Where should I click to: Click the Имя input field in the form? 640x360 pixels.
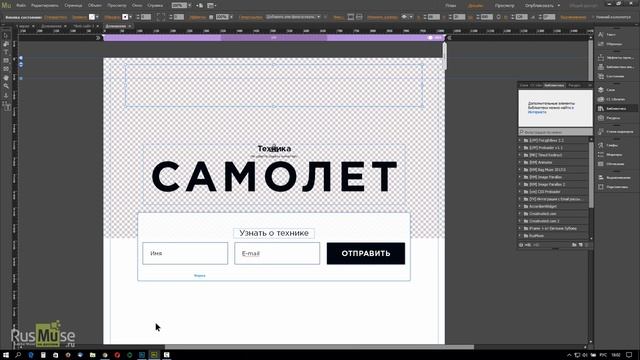pos(185,253)
